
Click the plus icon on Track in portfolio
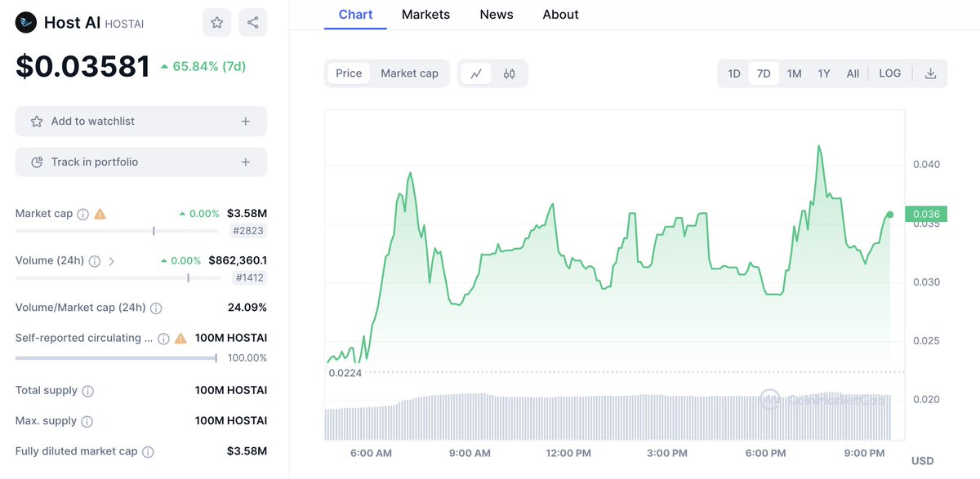click(x=246, y=162)
